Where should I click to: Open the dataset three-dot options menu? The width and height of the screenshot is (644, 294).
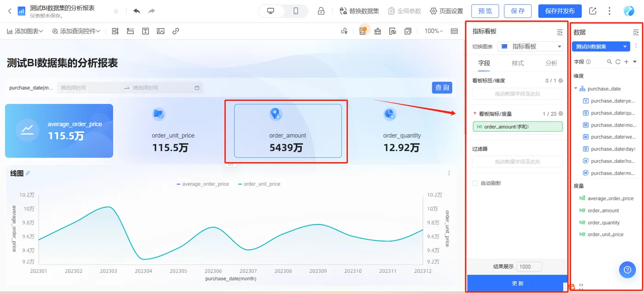tap(636, 46)
